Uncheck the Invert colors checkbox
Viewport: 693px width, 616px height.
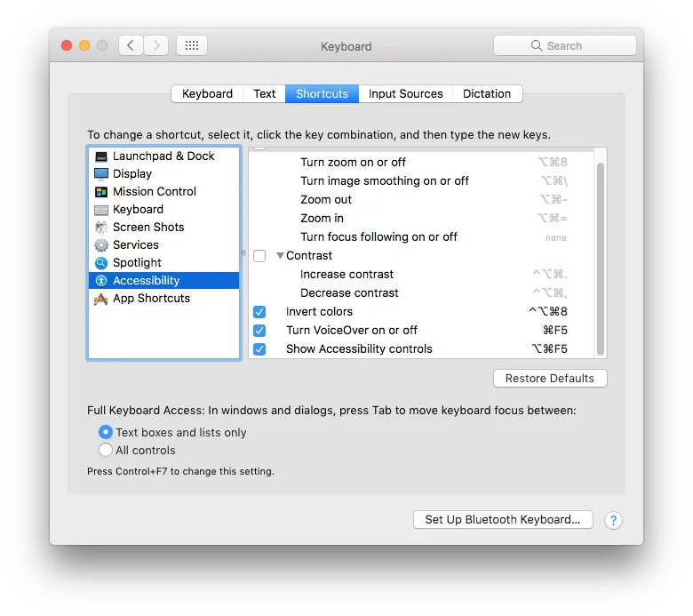[259, 312]
